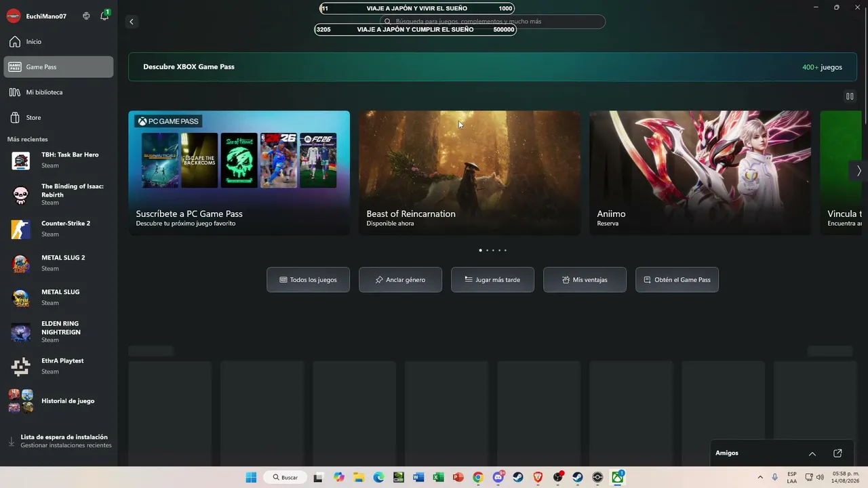Screen dimensions: 868x488
Task: Click the game search field
Action: pos(493,22)
